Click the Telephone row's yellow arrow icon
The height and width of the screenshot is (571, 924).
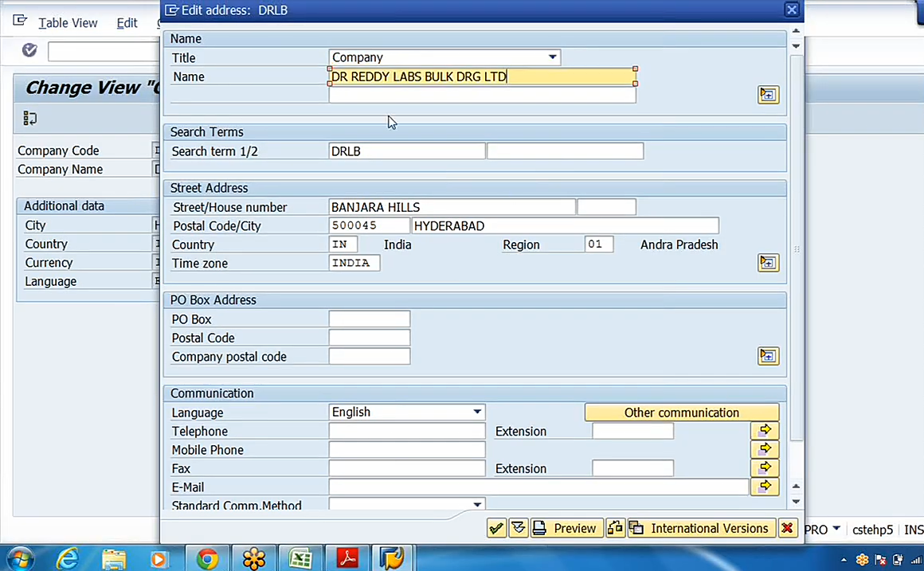click(x=765, y=431)
